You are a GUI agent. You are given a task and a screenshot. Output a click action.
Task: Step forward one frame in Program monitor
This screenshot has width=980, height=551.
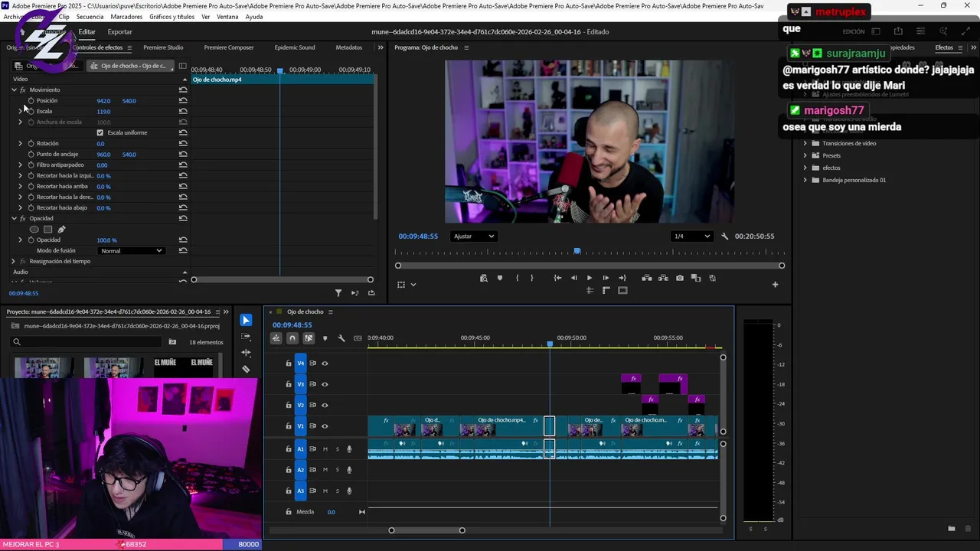click(606, 278)
